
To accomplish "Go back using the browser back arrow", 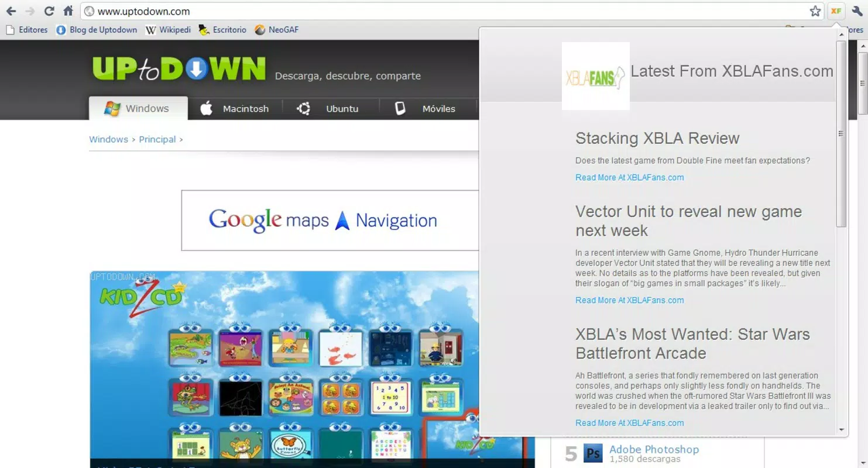I will pos(11,11).
